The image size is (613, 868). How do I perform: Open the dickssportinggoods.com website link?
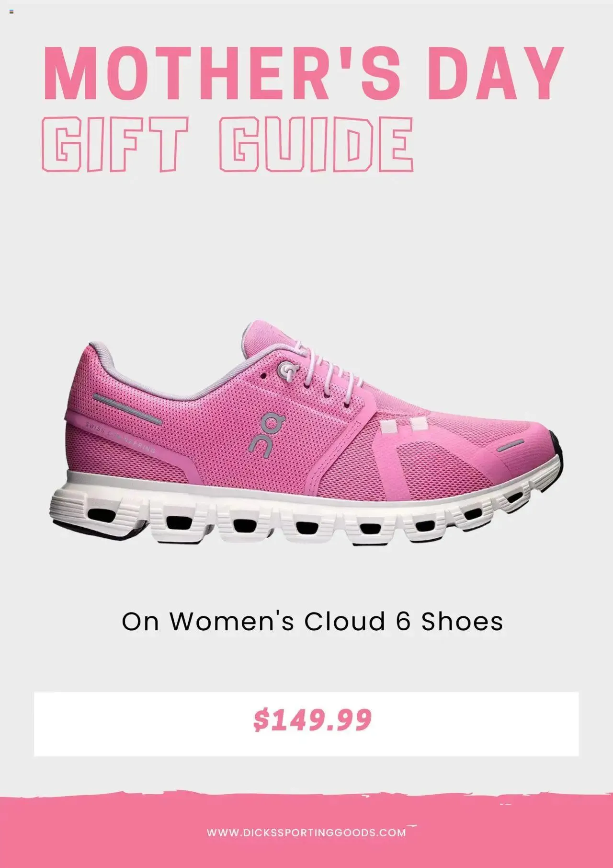coord(306,832)
